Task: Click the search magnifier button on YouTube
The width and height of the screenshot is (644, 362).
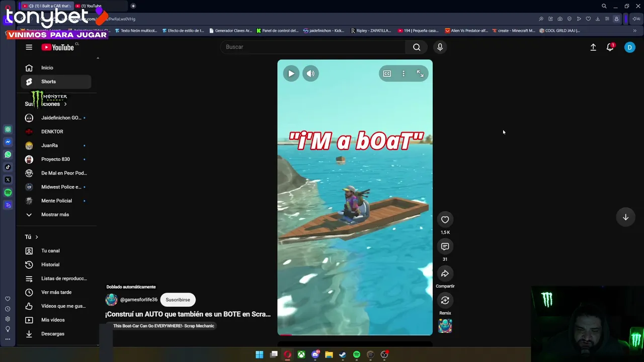Action: tap(417, 47)
